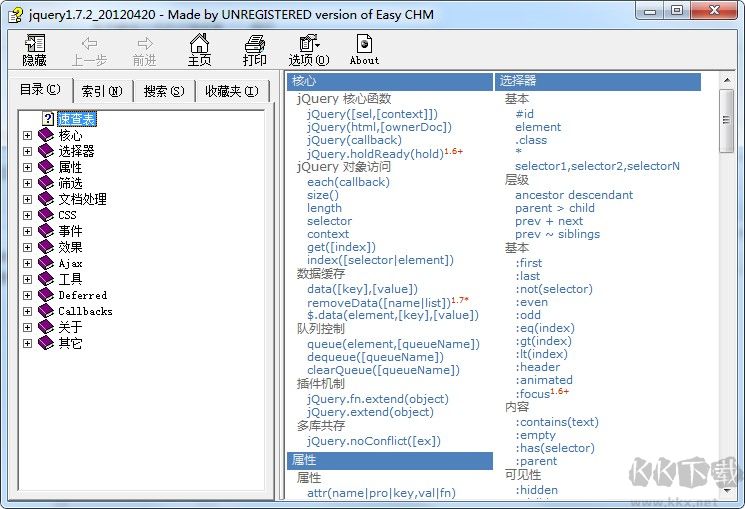Open the About toolbar icon

(364, 49)
